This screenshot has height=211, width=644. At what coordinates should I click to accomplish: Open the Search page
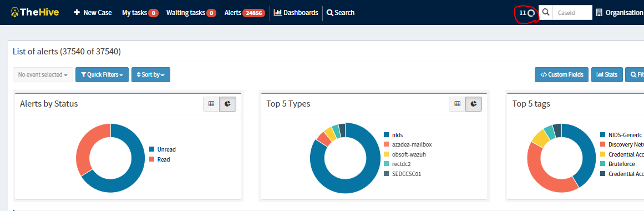341,13
